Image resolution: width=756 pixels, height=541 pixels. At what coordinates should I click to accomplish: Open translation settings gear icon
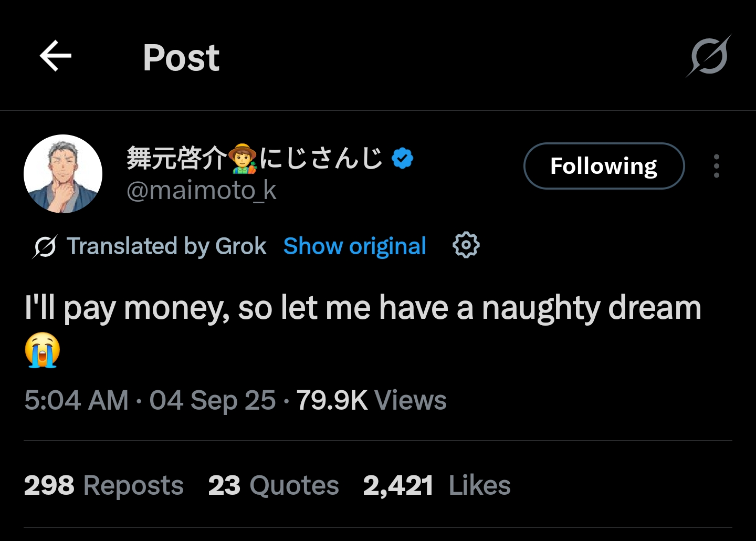(x=466, y=245)
